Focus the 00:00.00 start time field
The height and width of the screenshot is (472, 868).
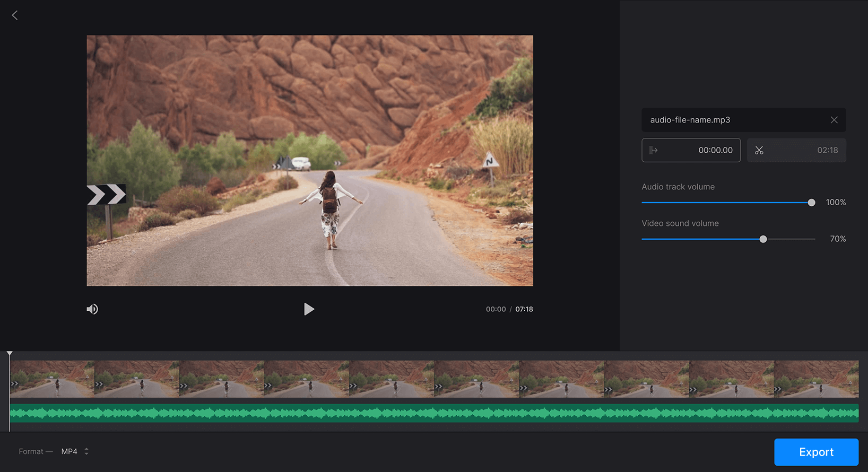691,150
